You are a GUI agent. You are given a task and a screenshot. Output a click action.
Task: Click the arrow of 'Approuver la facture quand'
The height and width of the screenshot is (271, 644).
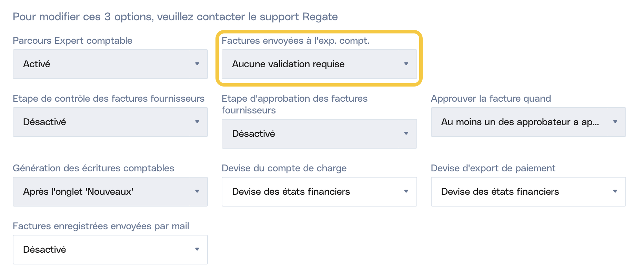tap(615, 122)
